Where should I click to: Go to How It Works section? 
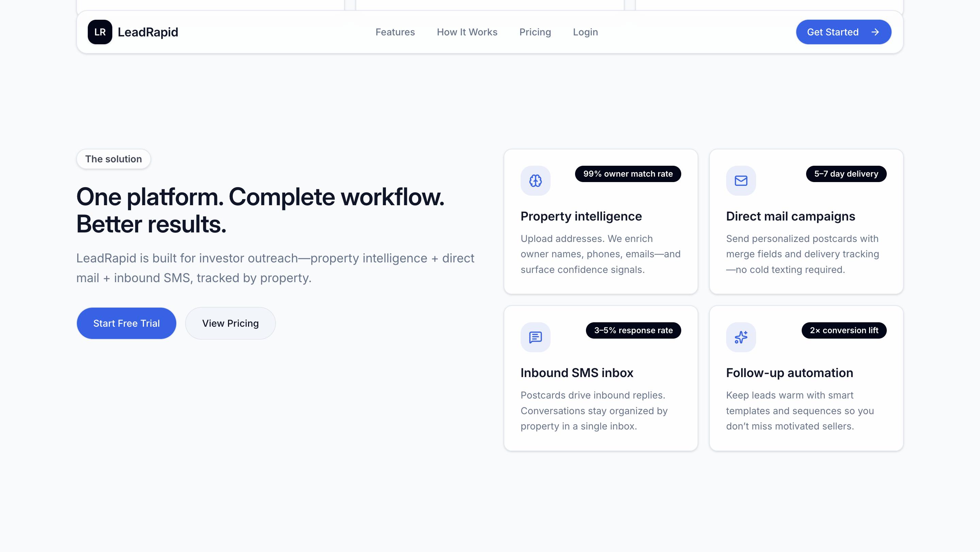point(467,32)
